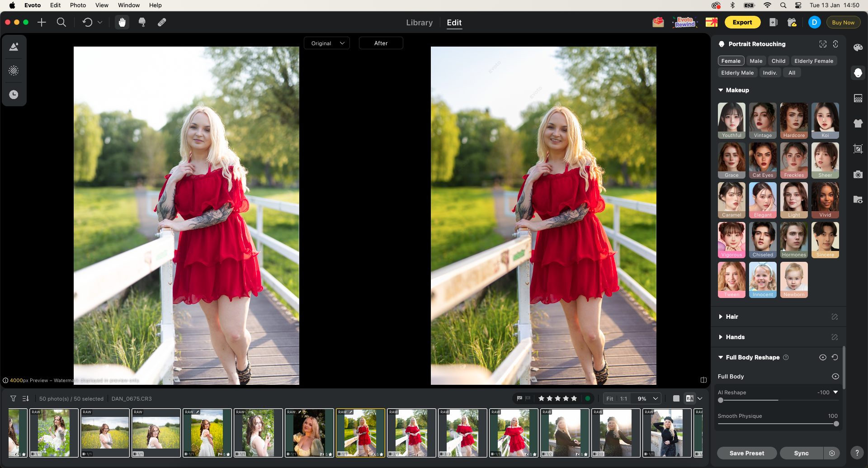Open the Photo menu in menu bar
The height and width of the screenshot is (468, 868).
pyautogui.click(x=78, y=5)
